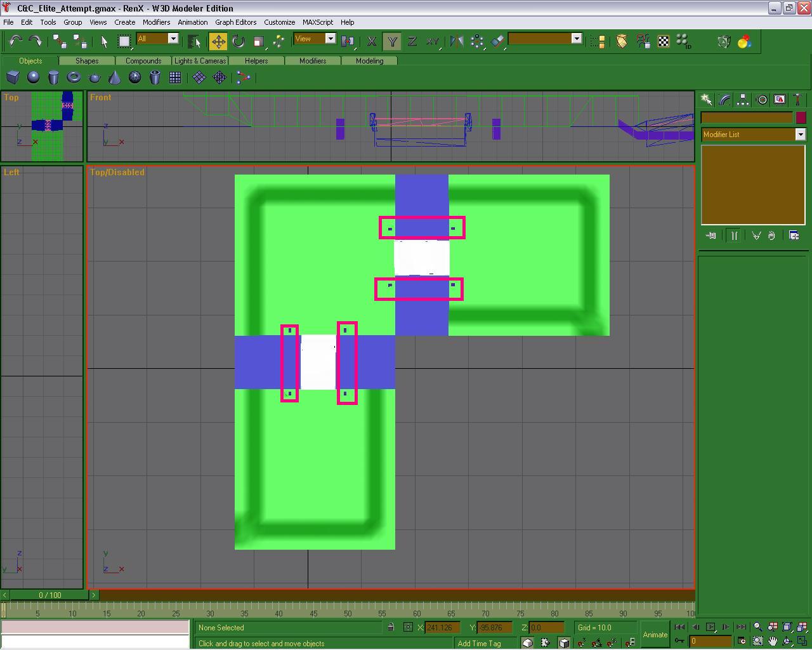Open the Utilities hammer panel icon

pos(797,100)
